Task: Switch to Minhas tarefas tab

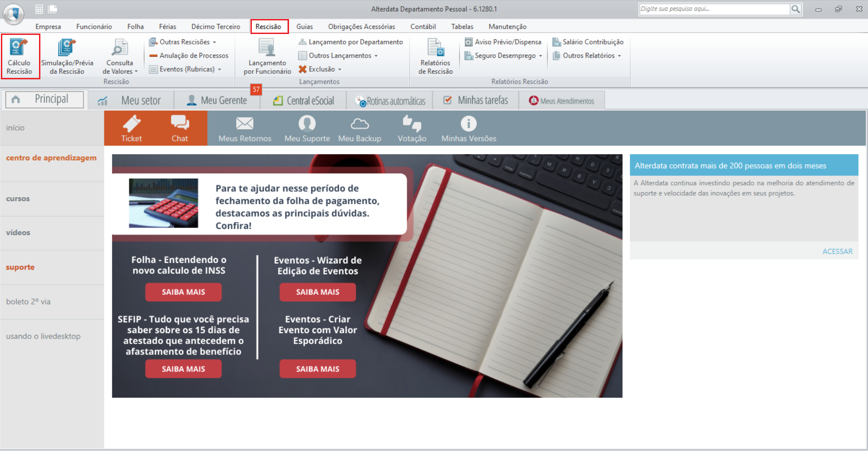Action: pos(476,100)
